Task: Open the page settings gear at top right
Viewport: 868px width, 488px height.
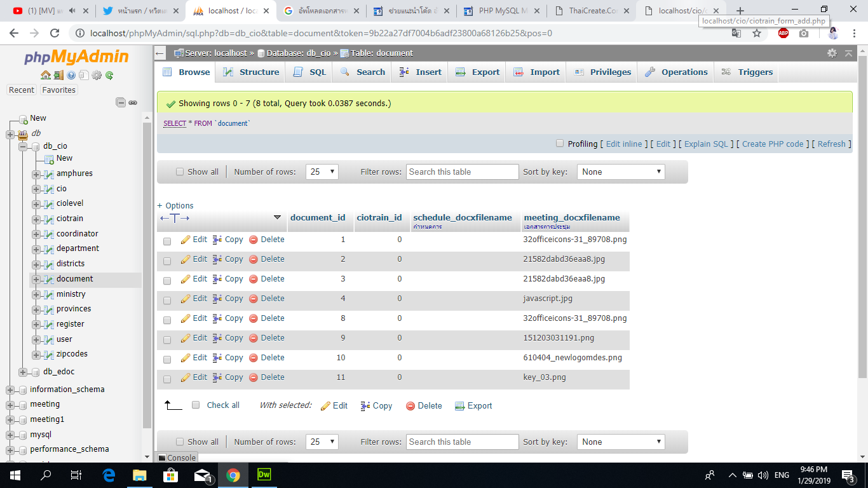Action: click(x=832, y=53)
